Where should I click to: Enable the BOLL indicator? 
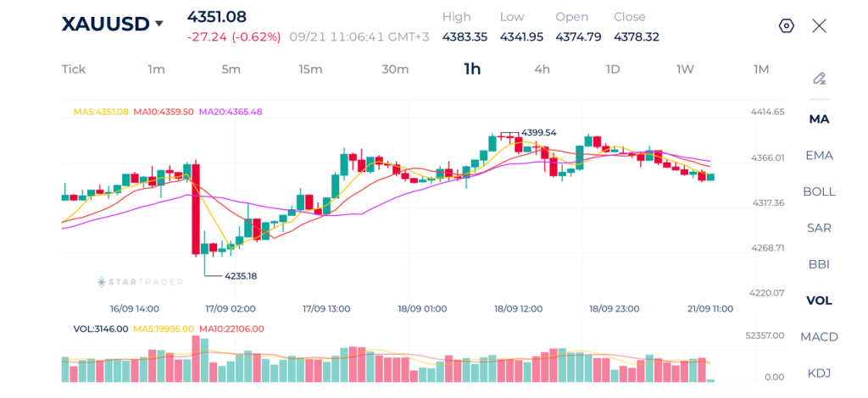[820, 192]
